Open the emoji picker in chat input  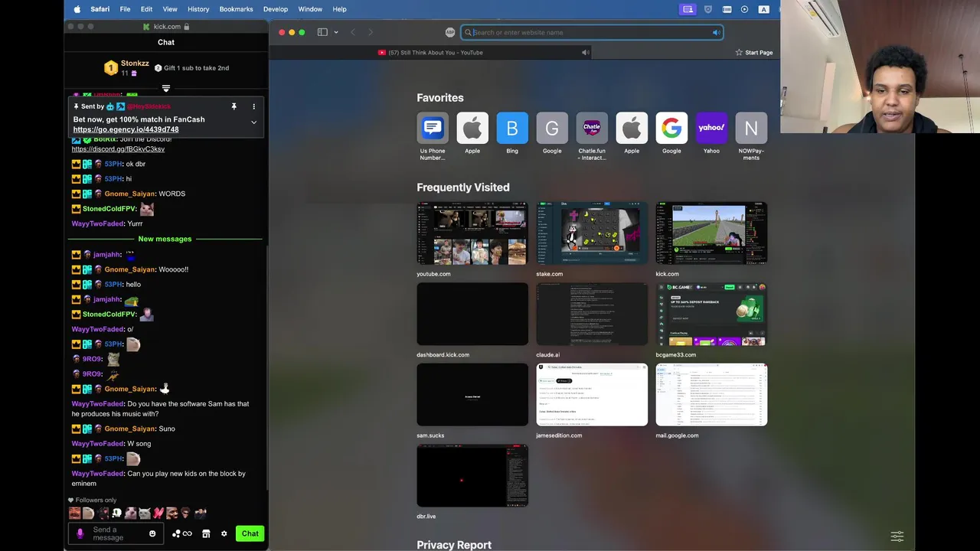pos(152,533)
